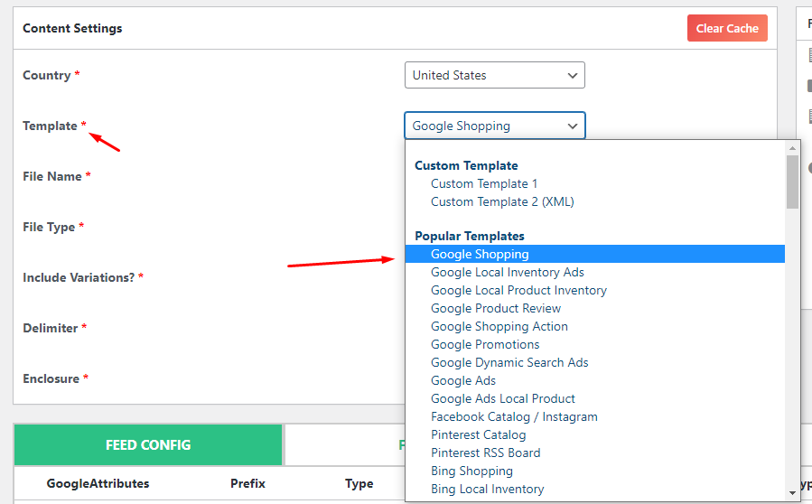
Task: Click the Clear Cache button
Action: pos(727,29)
